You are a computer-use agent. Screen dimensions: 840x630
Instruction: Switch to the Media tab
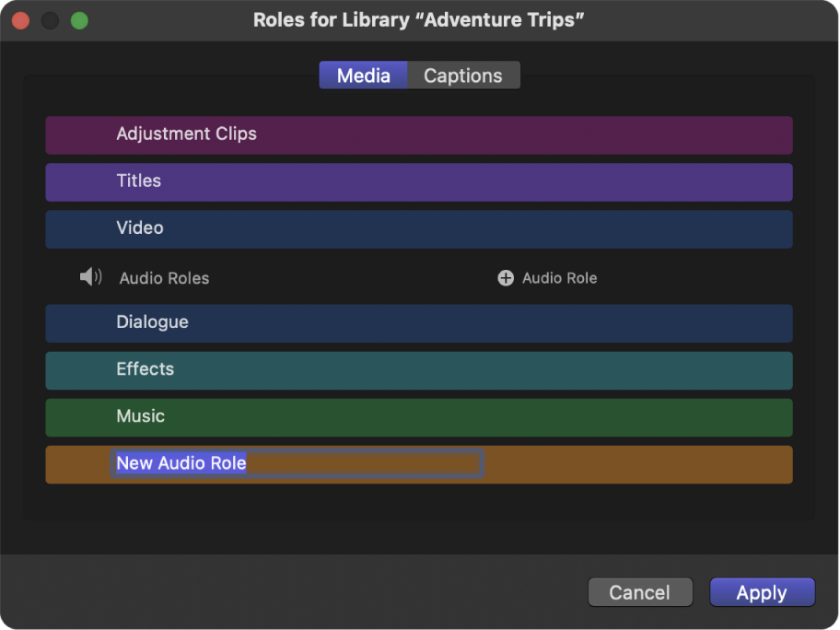[363, 75]
